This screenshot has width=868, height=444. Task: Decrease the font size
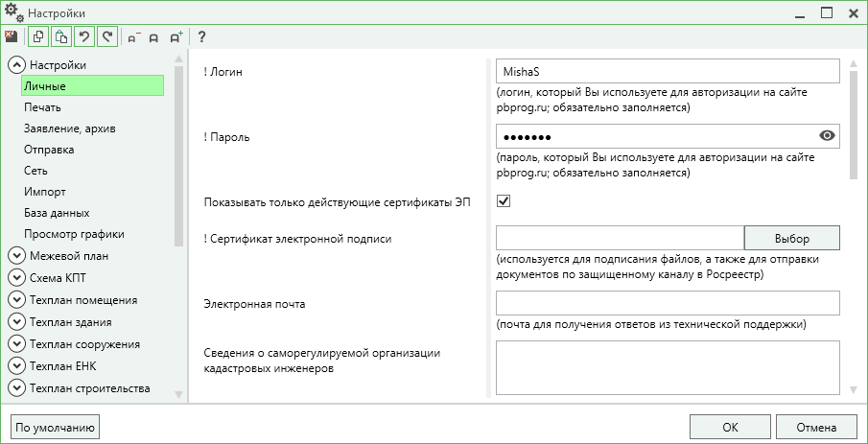point(134,37)
